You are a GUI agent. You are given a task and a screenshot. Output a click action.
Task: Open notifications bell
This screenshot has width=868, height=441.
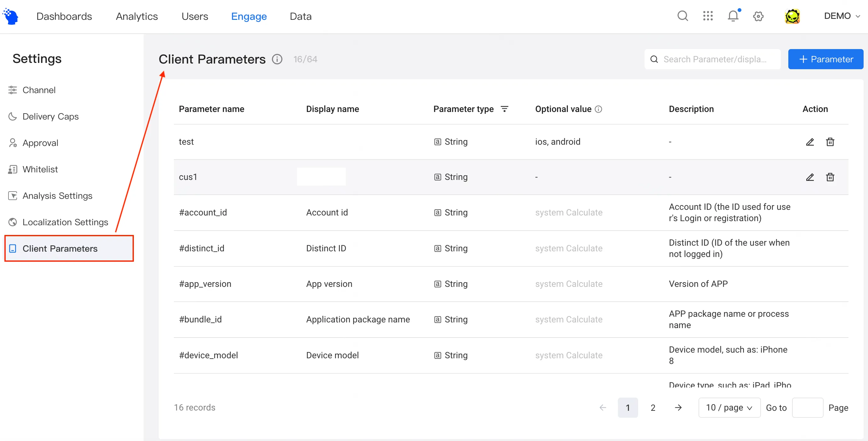[733, 16]
